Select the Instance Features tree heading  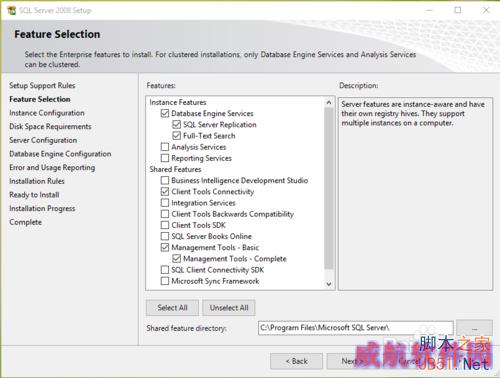coord(178,102)
